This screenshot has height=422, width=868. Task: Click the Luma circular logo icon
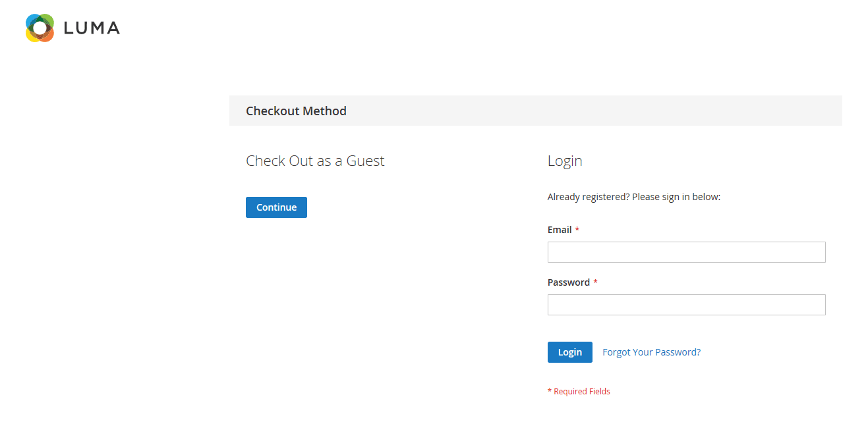[40, 28]
